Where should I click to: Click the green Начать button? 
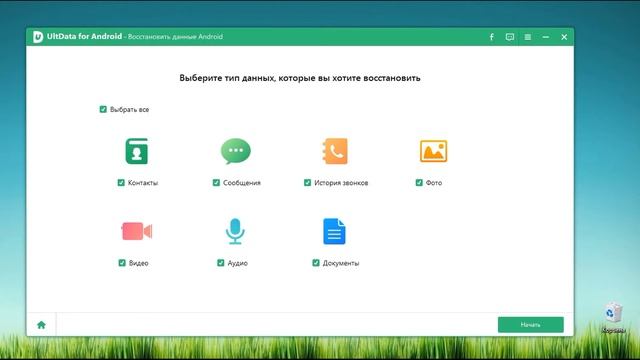point(531,325)
